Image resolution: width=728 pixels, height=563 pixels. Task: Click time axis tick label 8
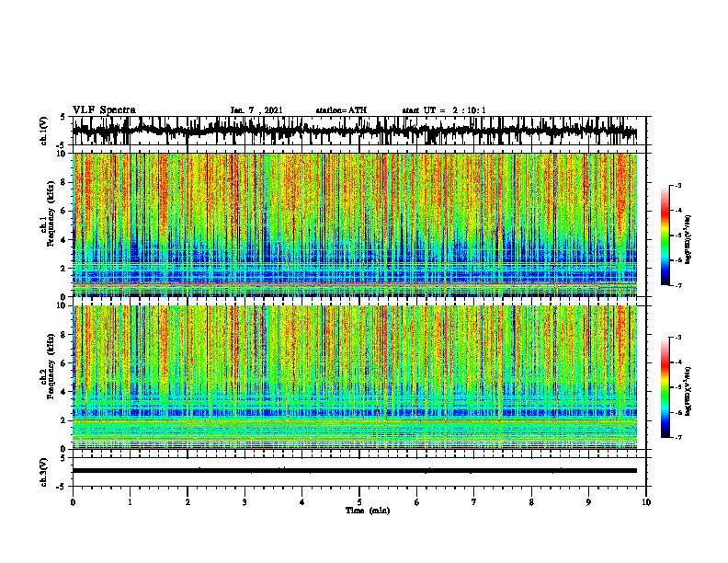click(x=531, y=502)
